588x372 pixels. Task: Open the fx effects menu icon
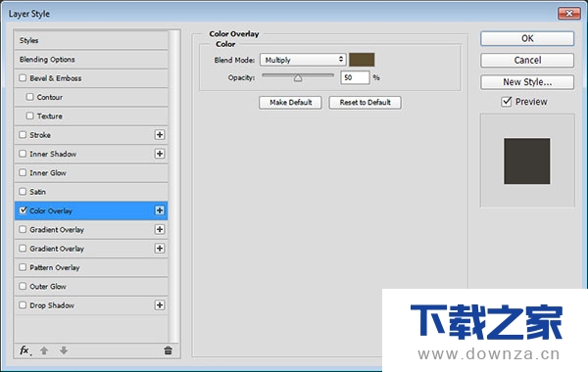[25, 350]
